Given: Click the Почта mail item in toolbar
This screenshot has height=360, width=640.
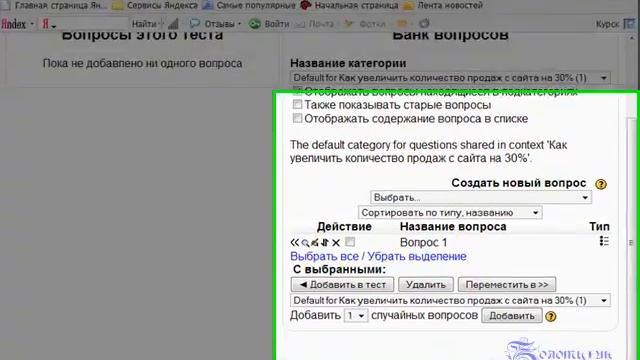Looking at the screenshot, I should click(x=315, y=24).
